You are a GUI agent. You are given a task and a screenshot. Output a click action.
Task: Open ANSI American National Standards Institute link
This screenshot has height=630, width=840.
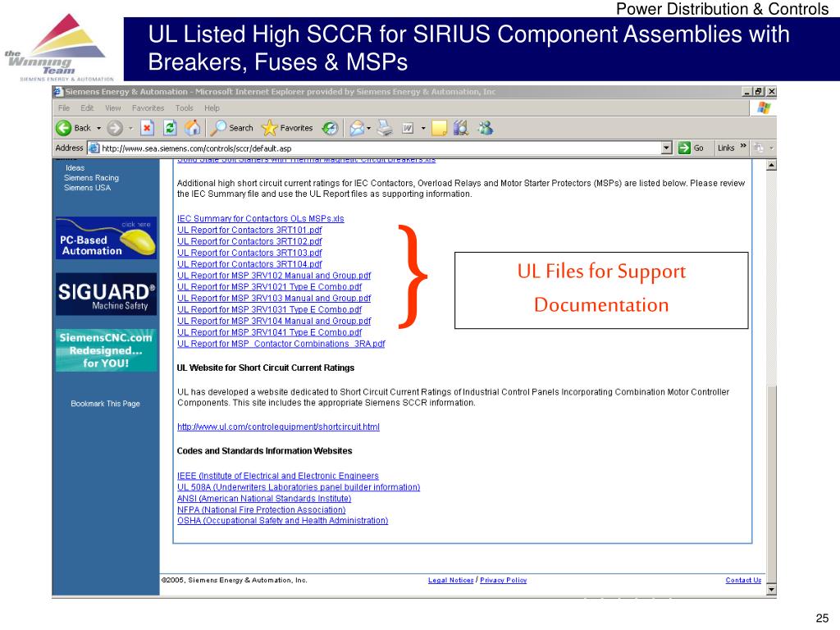[264, 498]
